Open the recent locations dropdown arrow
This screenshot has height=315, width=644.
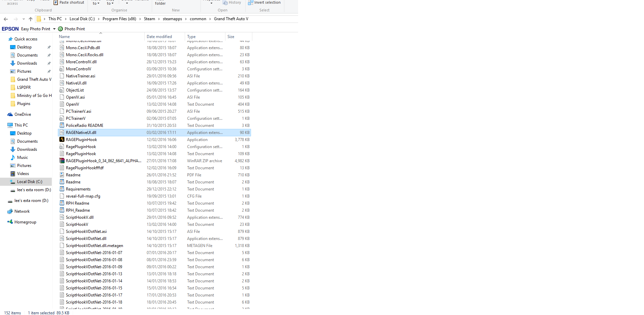tap(24, 19)
